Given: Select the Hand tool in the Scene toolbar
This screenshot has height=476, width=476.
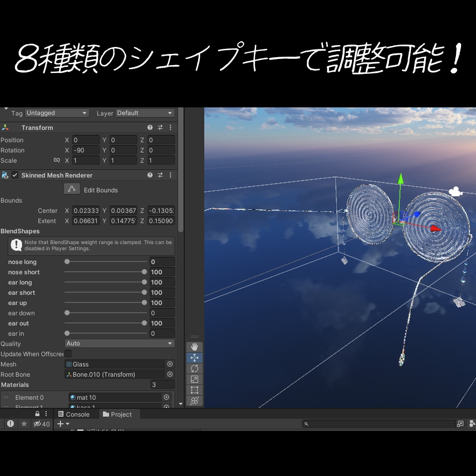Looking at the screenshot, I should [194, 346].
